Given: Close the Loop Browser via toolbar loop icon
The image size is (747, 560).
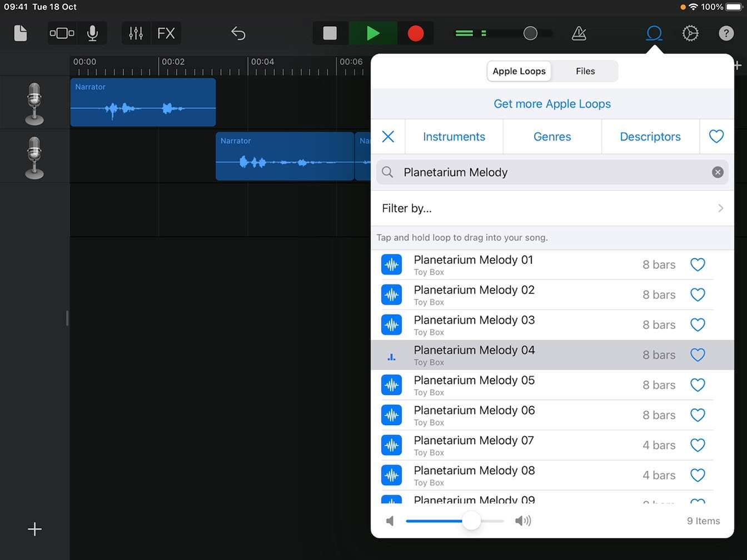Looking at the screenshot, I should click(654, 33).
